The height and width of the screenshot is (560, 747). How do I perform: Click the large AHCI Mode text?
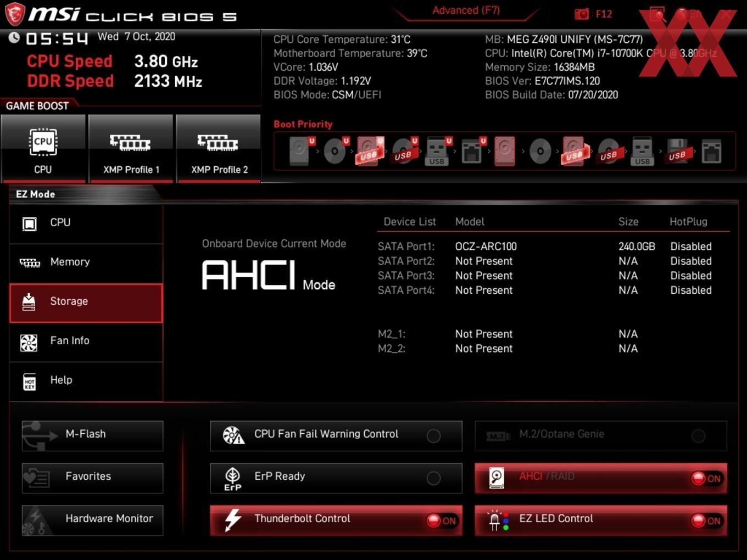pos(269,275)
